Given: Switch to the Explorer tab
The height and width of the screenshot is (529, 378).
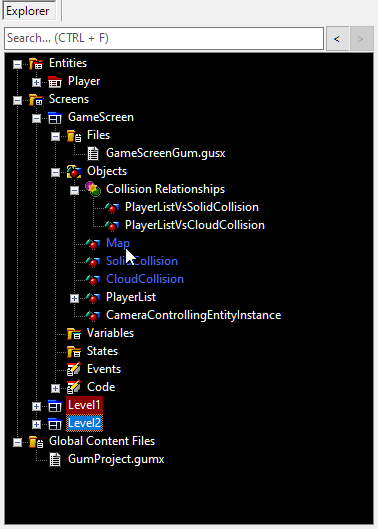Looking at the screenshot, I should [28, 11].
